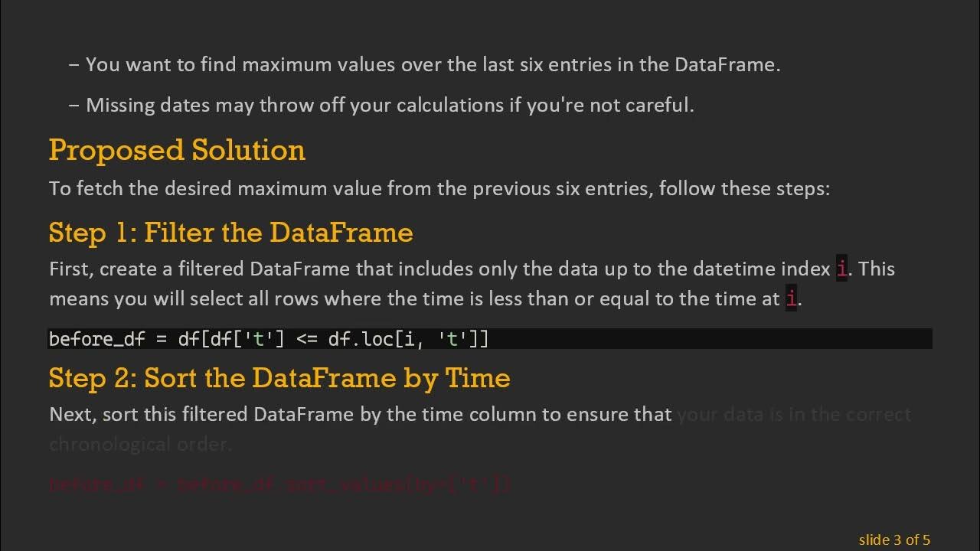Viewport: 980px width, 551px height.
Task: Click the bullet about missing dates
Action: [390, 105]
